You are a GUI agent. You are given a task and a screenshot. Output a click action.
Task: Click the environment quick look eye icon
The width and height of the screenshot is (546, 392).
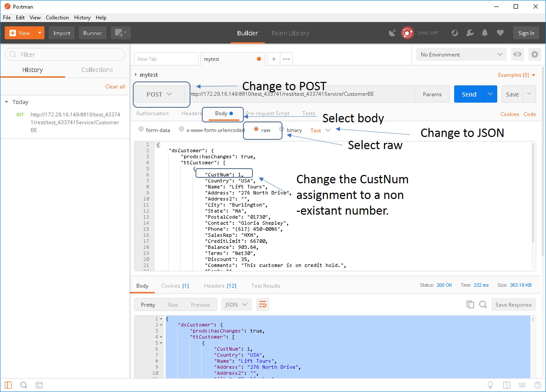pyautogui.click(x=517, y=54)
